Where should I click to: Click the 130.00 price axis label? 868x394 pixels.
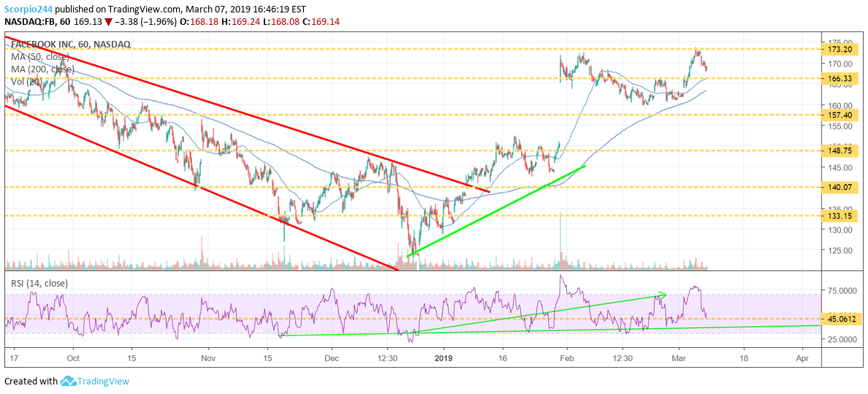pyautogui.click(x=840, y=230)
